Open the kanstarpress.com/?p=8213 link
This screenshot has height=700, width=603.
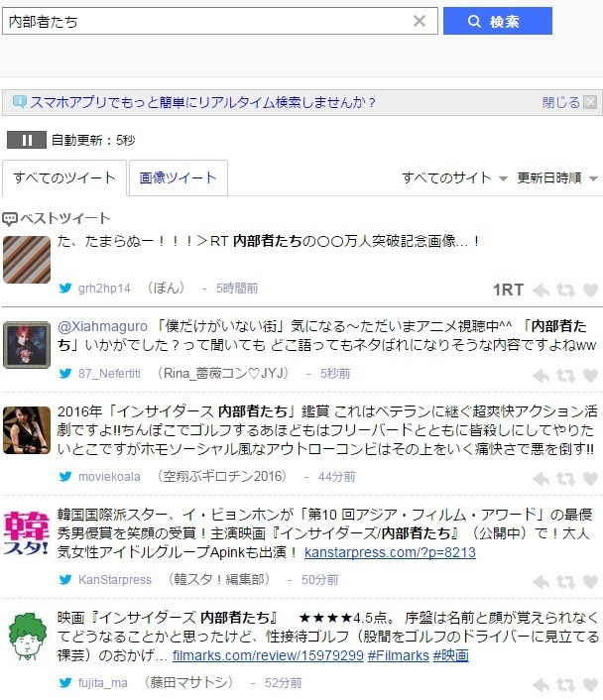[x=390, y=552]
